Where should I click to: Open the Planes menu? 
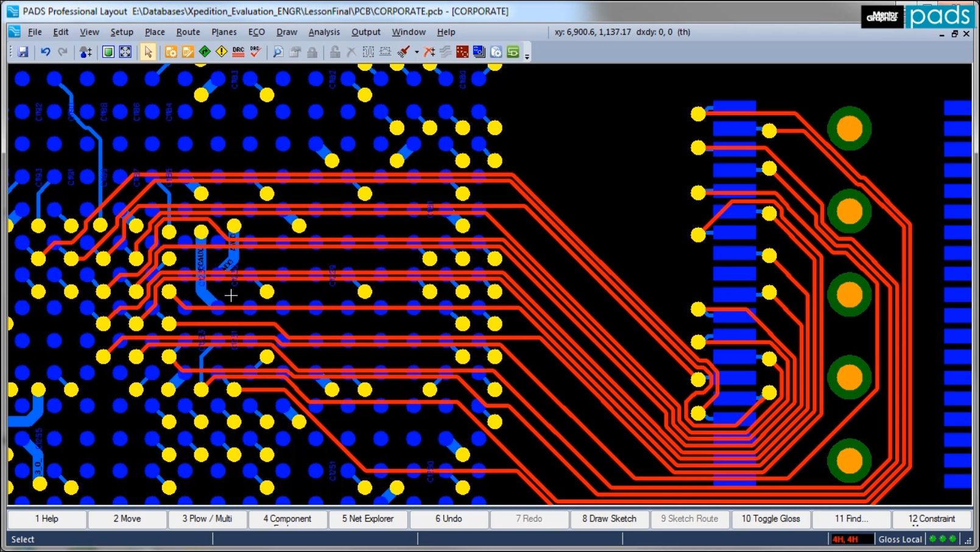tap(224, 32)
